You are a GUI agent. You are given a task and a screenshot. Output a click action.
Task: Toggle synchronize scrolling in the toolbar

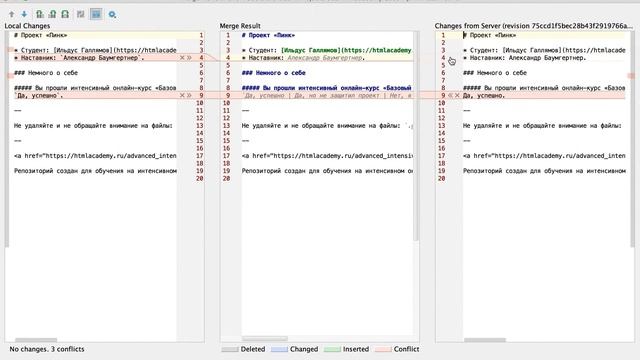click(x=96, y=14)
